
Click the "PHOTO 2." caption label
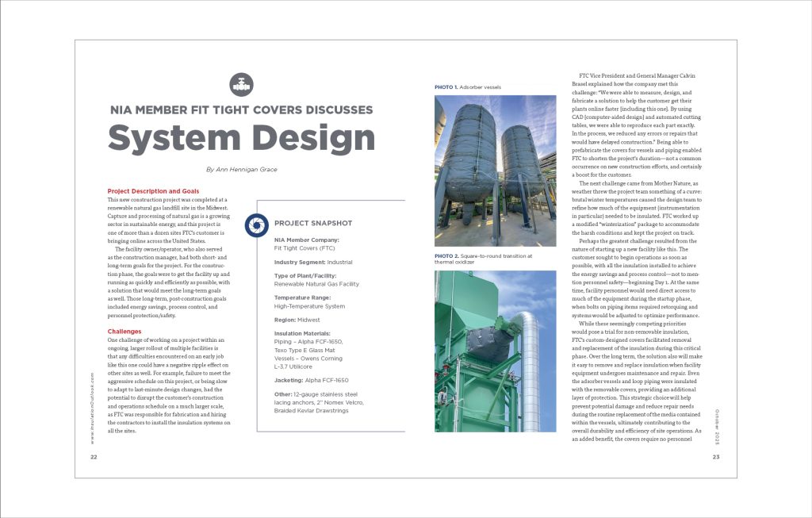pos(446,255)
